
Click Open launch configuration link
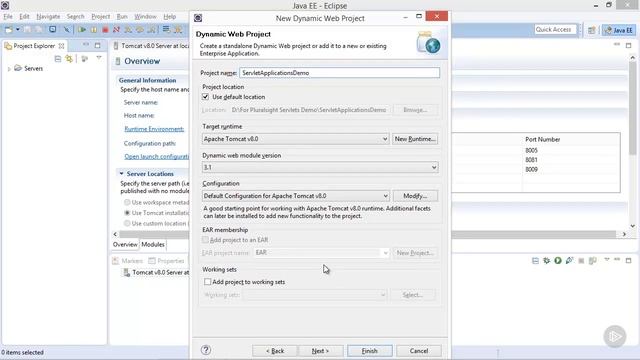point(157,157)
